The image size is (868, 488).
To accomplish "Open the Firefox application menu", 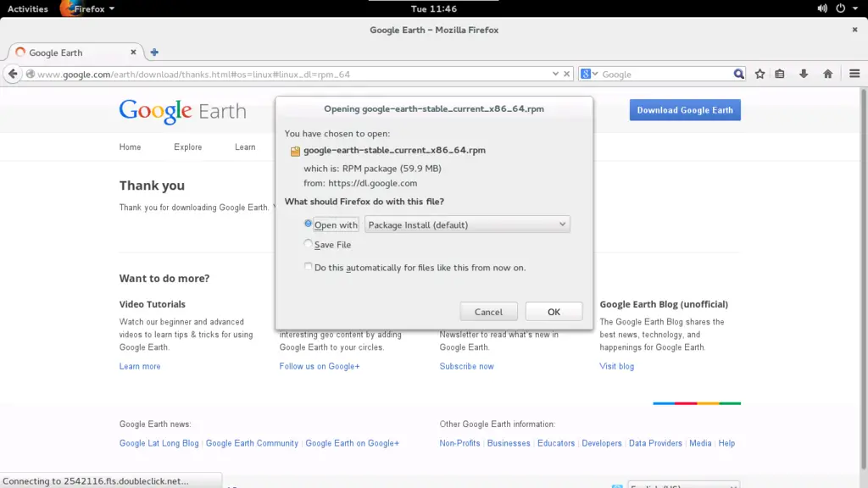I will pos(88,8).
